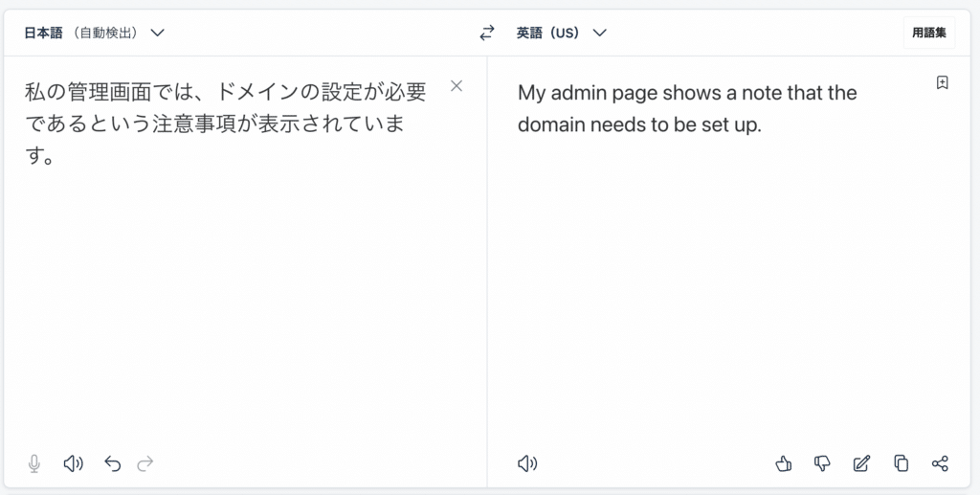Share the translation

(940, 463)
